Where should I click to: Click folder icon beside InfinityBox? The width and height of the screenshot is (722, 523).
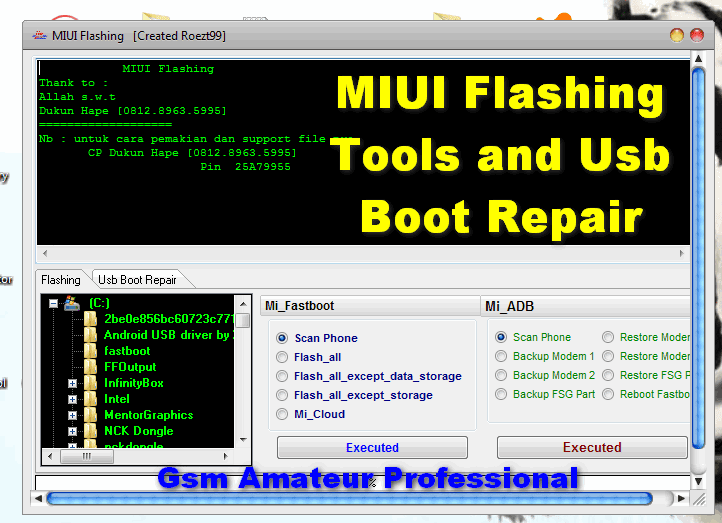point(91,383)
